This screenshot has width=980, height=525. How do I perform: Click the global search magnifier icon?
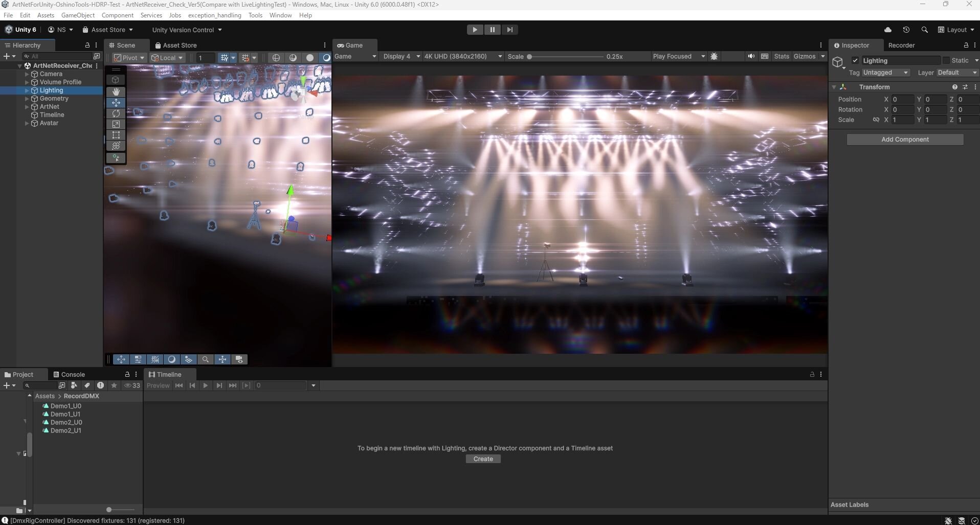(924, 30)
